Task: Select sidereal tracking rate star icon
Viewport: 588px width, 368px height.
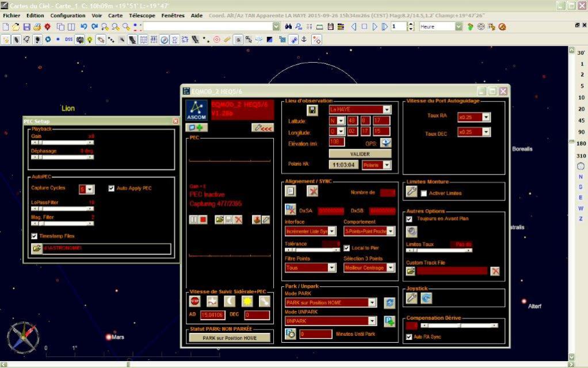Action: 212,301
